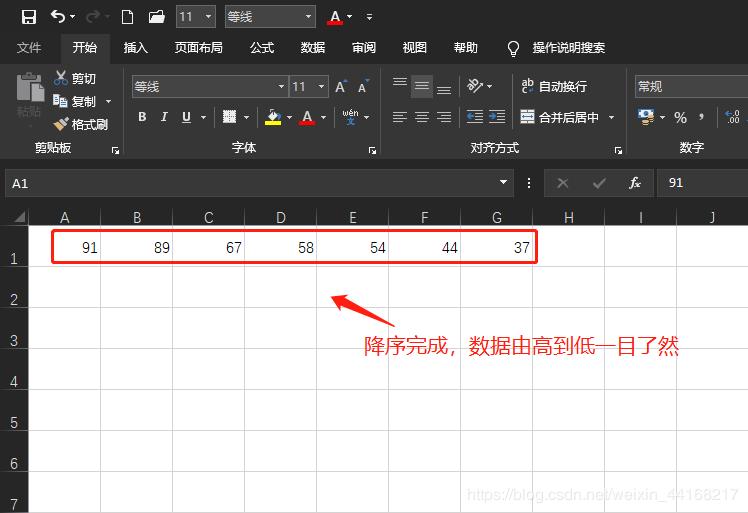
Task: Toggle middle vertical align
Action: (422, 86)
